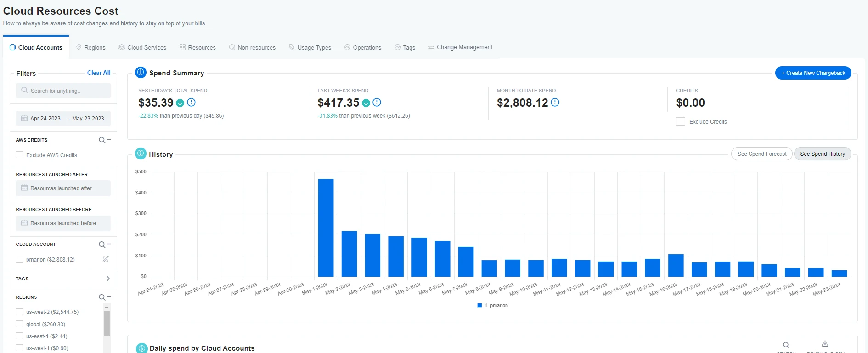Click the magnifier icon in search field
This screenshot has width=868, height=353.
point(25,90)
